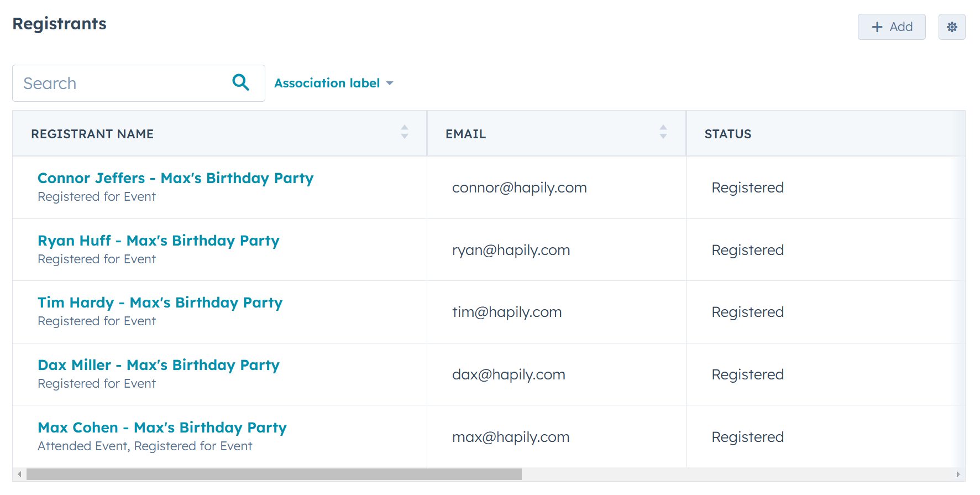Viewport: 980px width, 495px height.
Task: Expand the Association label dropdown
Action: pos(334,84)
